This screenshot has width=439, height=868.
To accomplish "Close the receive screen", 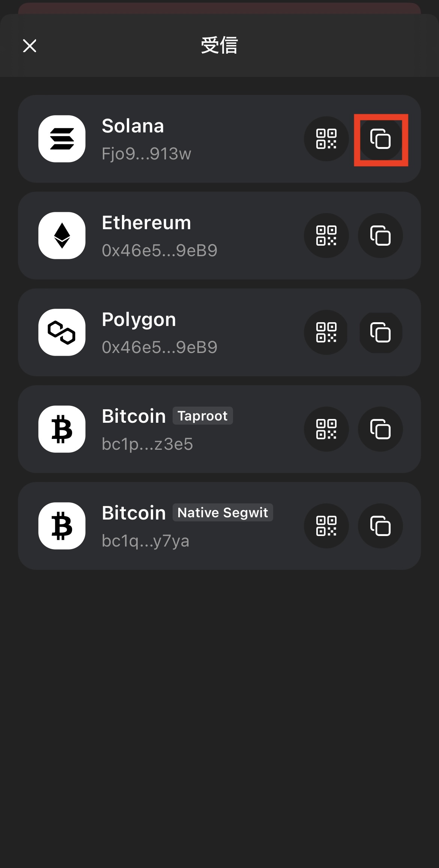I will point(30,46).
